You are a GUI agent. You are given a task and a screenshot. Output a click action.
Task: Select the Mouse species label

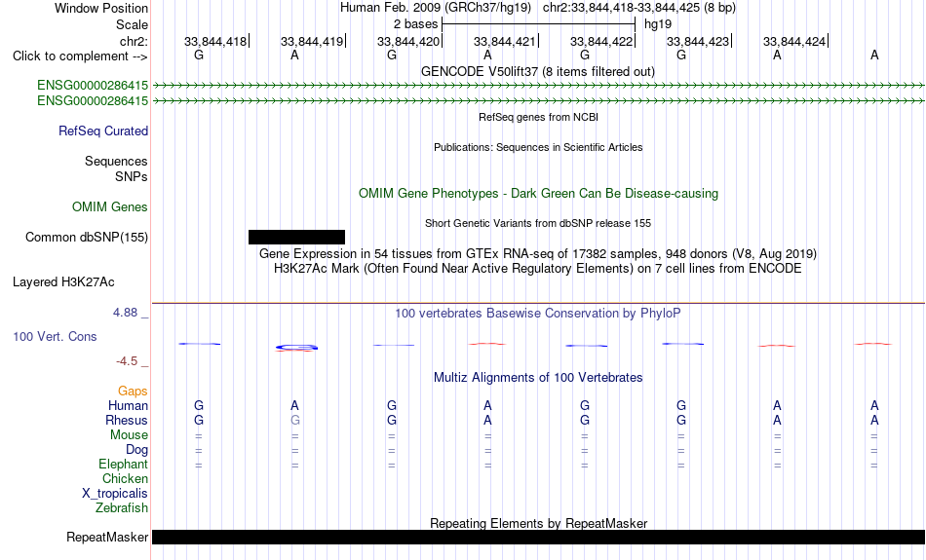click(129, 435)
